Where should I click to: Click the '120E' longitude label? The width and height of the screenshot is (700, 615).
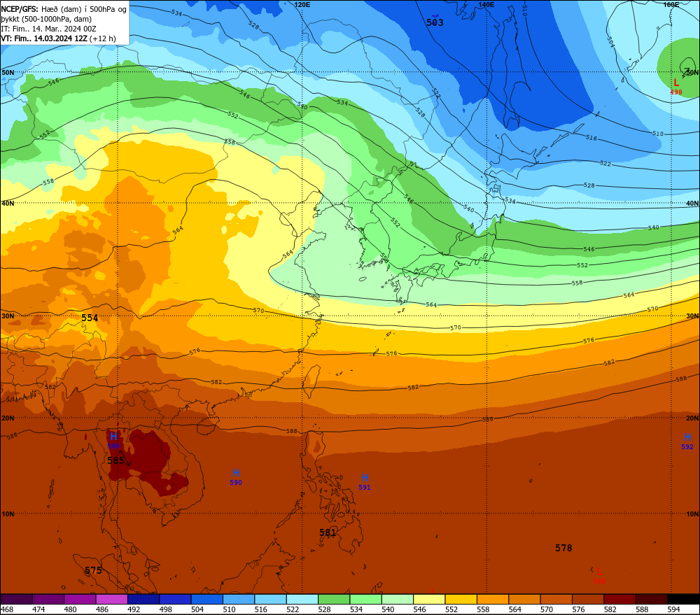click(302, 4)
